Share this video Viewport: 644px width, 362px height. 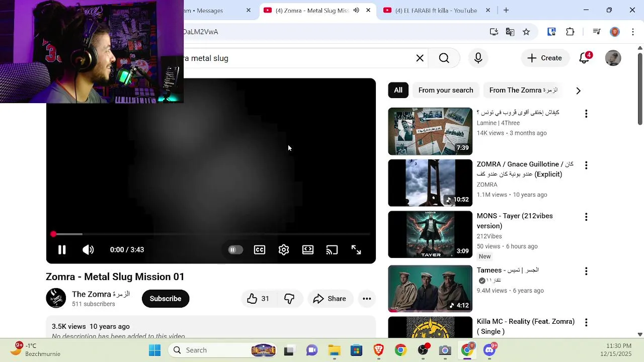point(330,299)
